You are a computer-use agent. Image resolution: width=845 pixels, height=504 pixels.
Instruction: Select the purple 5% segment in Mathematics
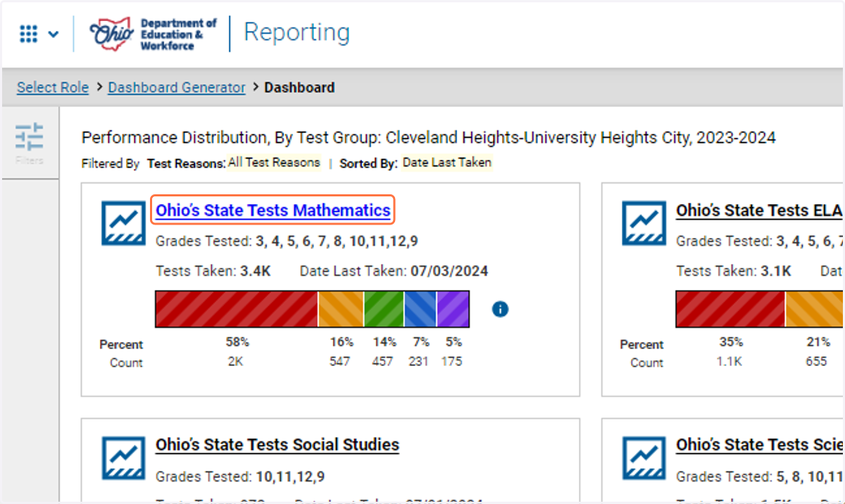tap(453, 309)
